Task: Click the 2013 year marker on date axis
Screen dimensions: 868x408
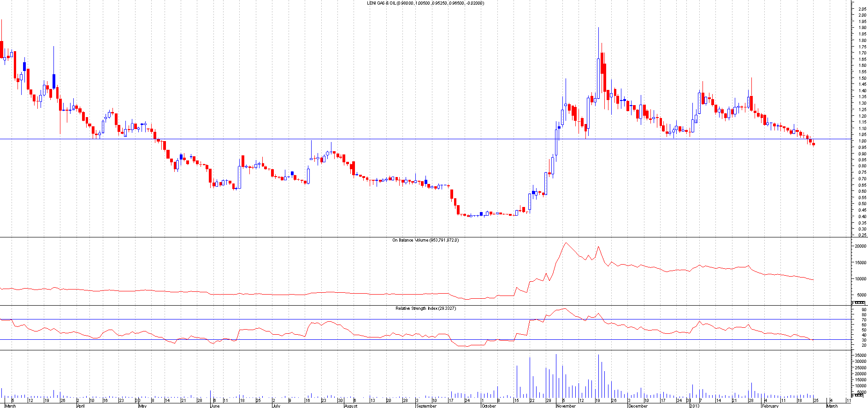Action: click(695, 406)
